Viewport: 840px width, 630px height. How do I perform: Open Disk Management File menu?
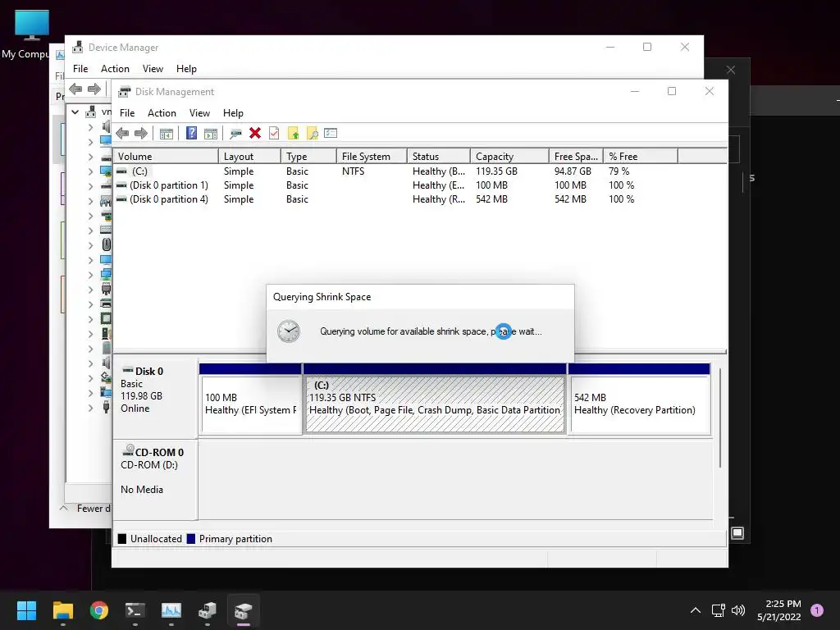click(127, 113)
